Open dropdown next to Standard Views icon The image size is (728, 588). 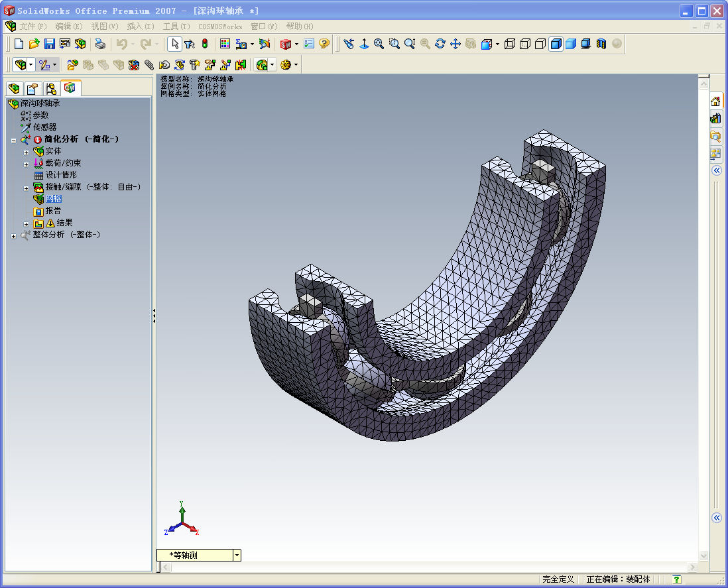[x=497, y=44]
